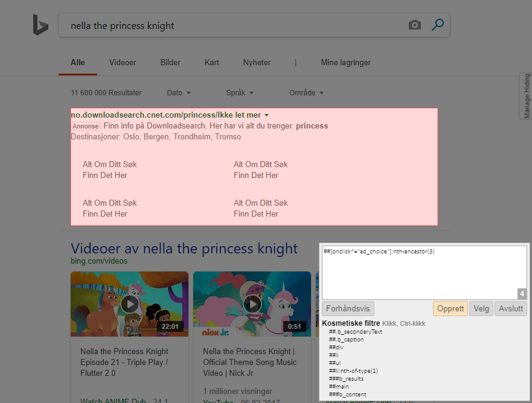The image size is (532, 403).
Task: Select the ##li:nth-of-type(1) filter
Action: pos(353,371)
